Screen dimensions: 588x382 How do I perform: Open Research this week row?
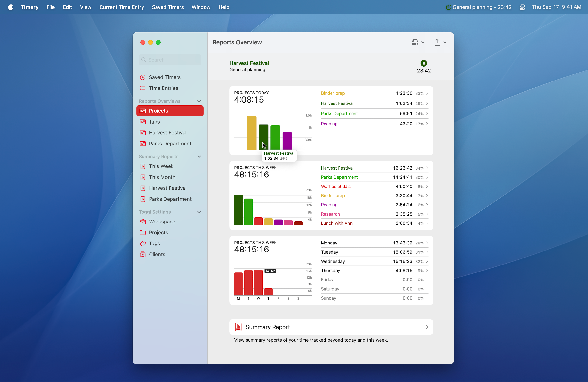pos(374,214)
